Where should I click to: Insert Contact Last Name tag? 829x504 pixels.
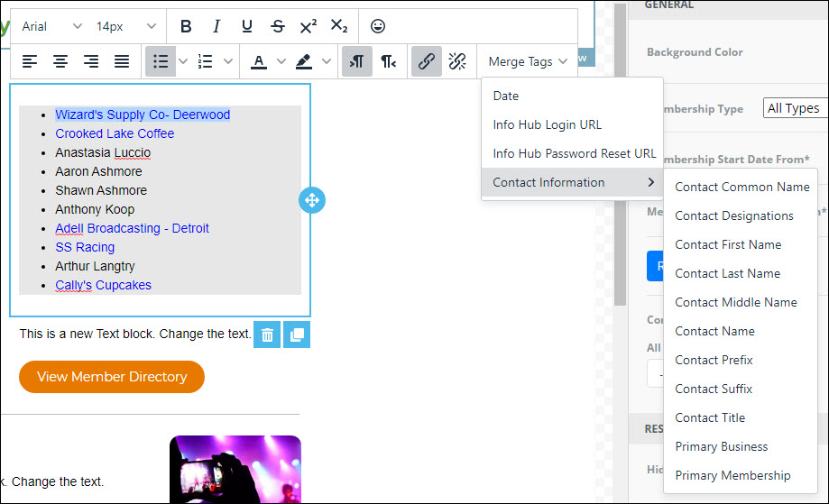[741, 273]
